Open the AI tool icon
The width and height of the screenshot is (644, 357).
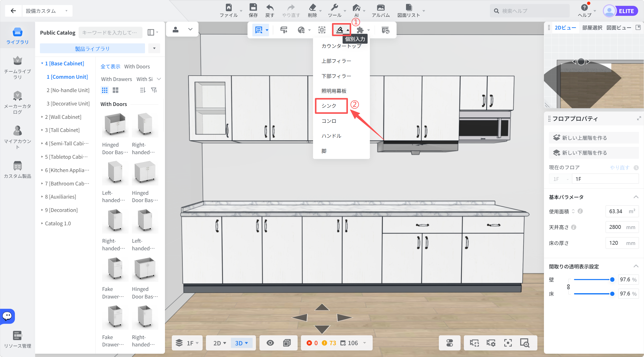[x=356, y=8]
